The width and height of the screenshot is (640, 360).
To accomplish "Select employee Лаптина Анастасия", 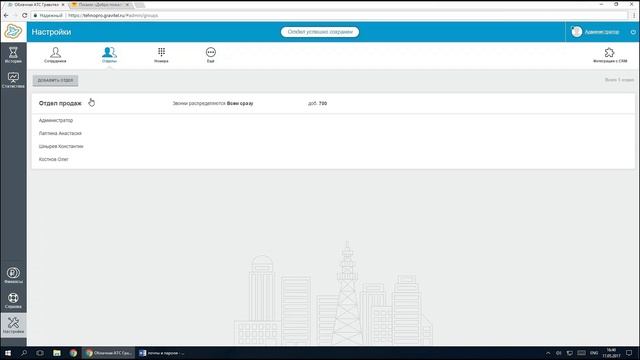I will click(60, 133).
